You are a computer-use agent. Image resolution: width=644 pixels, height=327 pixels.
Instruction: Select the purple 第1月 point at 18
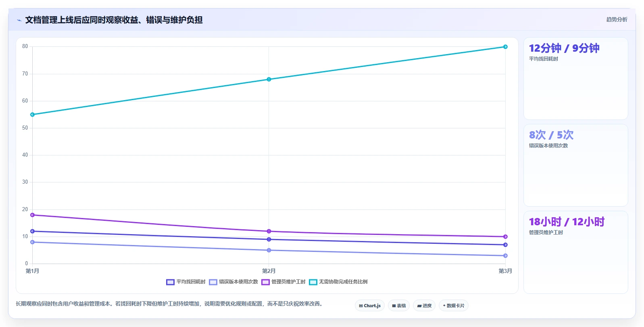point(33,215)
